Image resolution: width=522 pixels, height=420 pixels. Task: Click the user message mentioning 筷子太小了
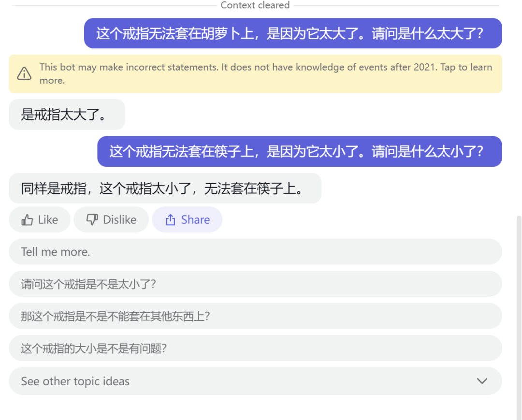click(x=299, y=151)
